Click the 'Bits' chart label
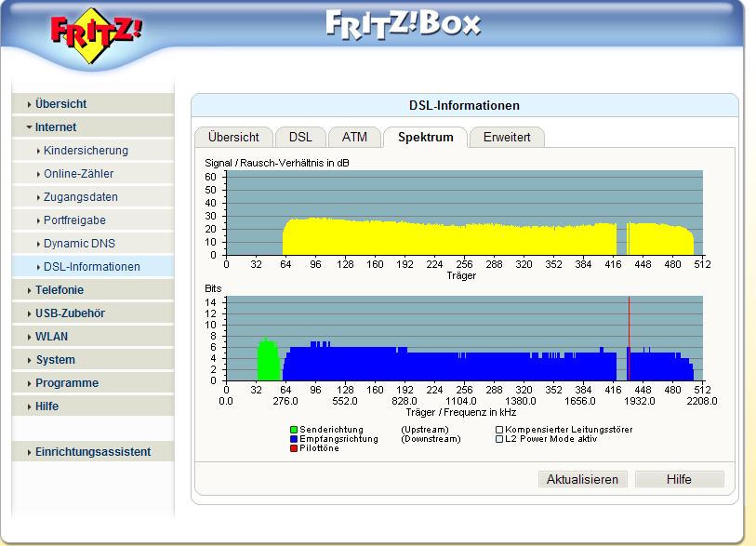 click(213, 288)
